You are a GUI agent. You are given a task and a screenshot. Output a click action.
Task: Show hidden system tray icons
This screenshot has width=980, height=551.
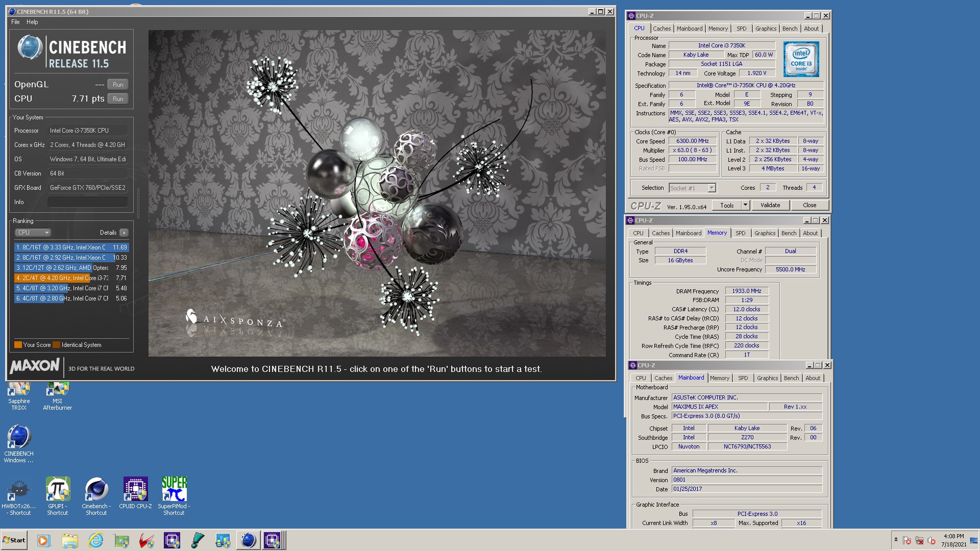coord(895,540)
